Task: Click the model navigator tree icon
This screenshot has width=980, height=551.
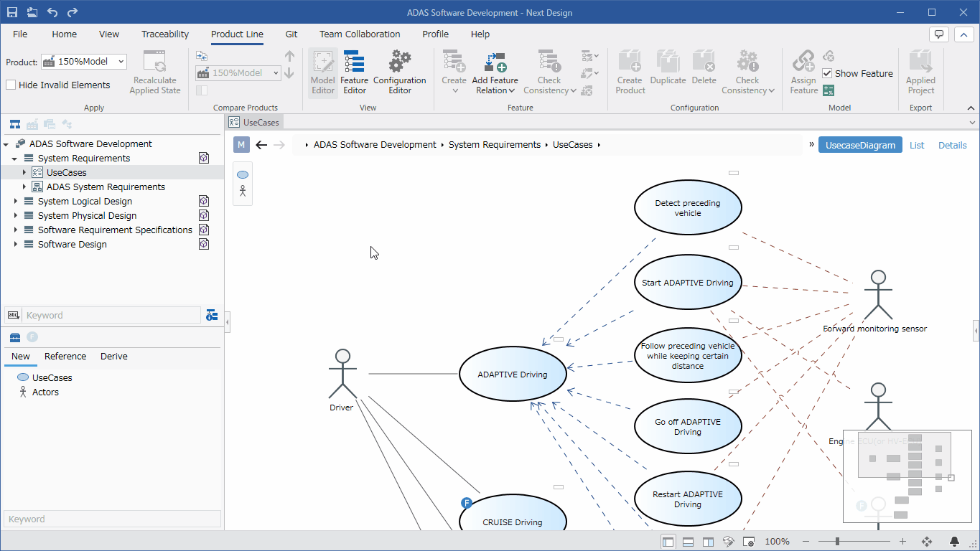Action: [14, 124]
